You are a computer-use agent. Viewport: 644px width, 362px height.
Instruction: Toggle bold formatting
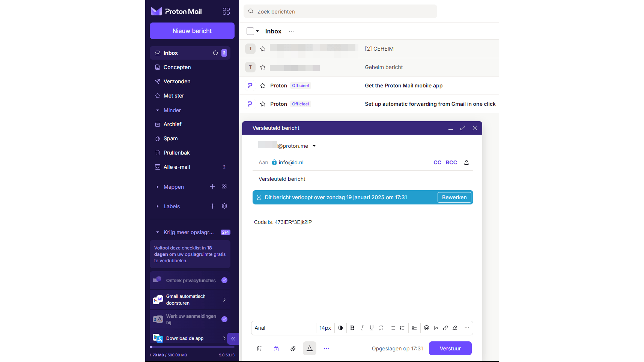[x=352, y=328]
